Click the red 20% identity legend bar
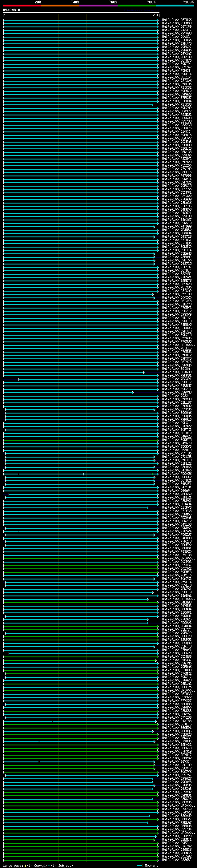The width and height of the screenshot is (197, 868). tap(22, 6)
